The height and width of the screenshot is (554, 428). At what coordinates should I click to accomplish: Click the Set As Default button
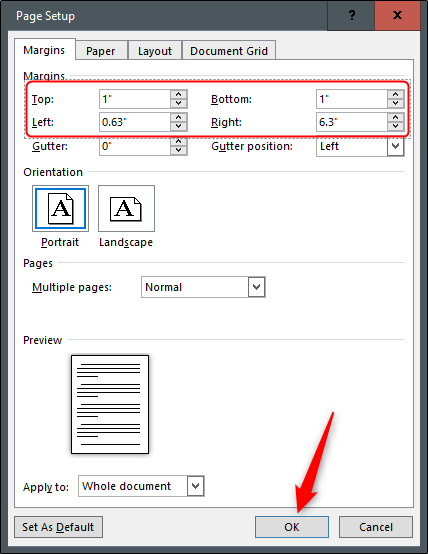click(58, 527)
